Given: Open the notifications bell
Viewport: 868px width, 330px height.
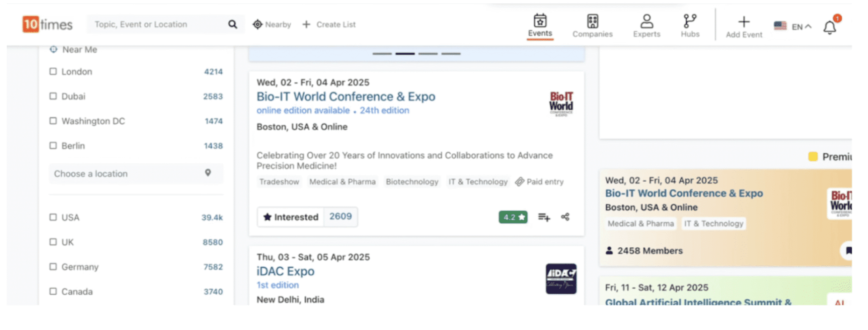Looking at the screenshot, I should [x=830, y=28].
